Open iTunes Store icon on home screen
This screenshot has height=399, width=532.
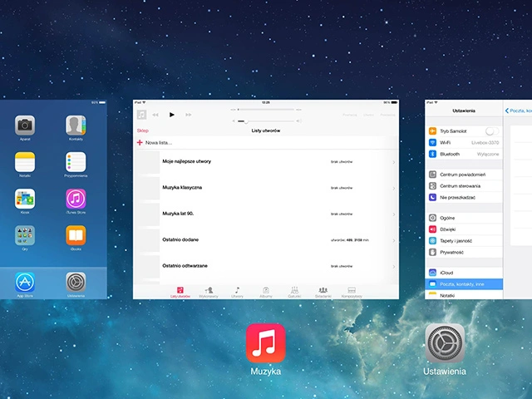(76, 199)
